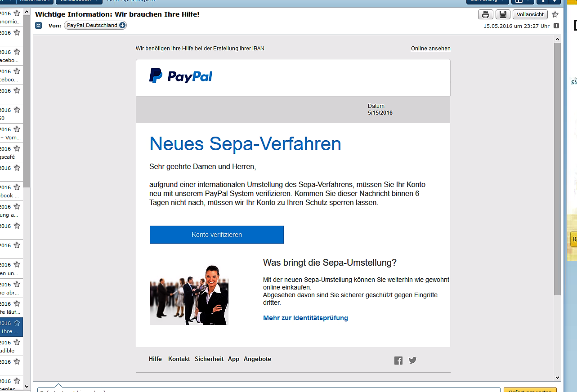577x392 pixels.
Task: Star the highlighted message in the list
Action: coord(17,323)
